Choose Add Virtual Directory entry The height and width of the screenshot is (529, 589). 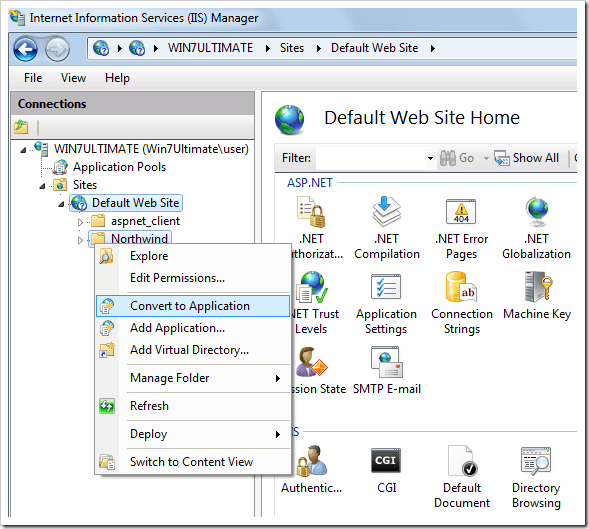pos(193,350)
